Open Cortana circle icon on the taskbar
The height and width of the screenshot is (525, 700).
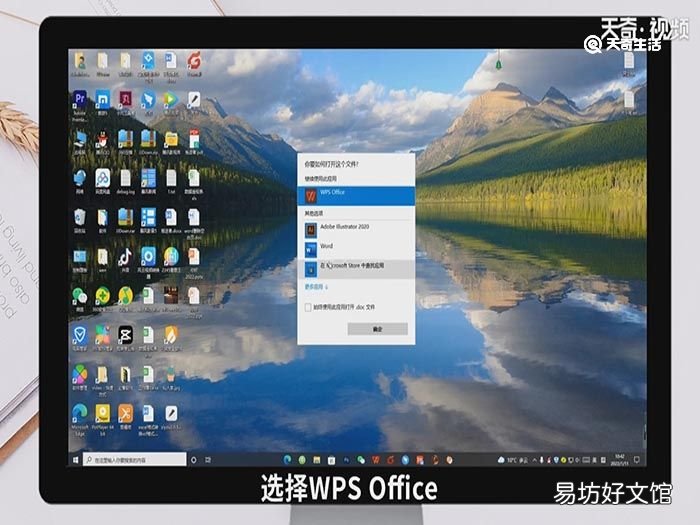tap(194, 459)
